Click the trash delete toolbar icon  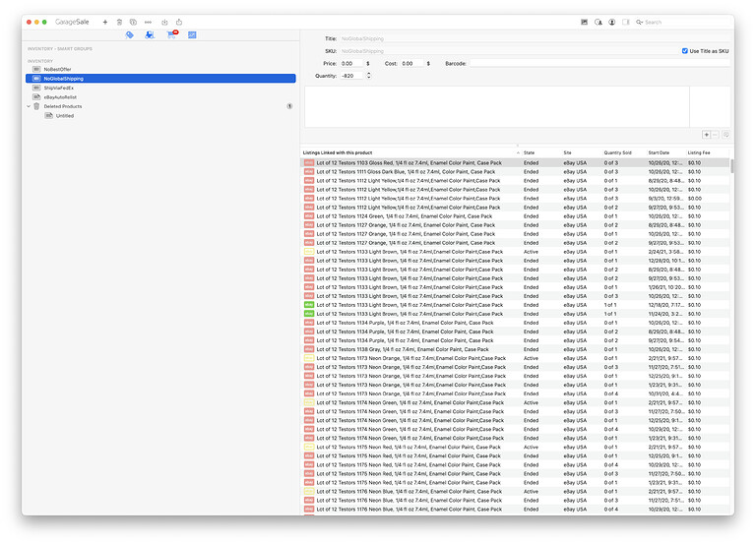[x=119, y=23]
